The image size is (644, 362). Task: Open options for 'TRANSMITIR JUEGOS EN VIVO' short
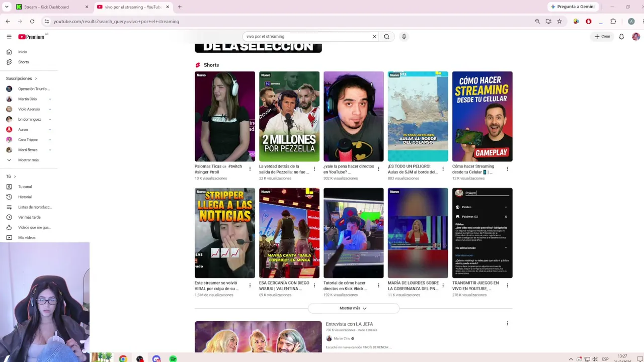(x=508, y=286)
